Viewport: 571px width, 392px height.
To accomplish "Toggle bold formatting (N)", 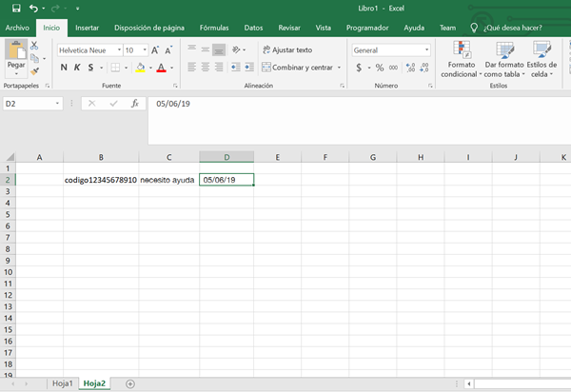I will coord(64,68).
